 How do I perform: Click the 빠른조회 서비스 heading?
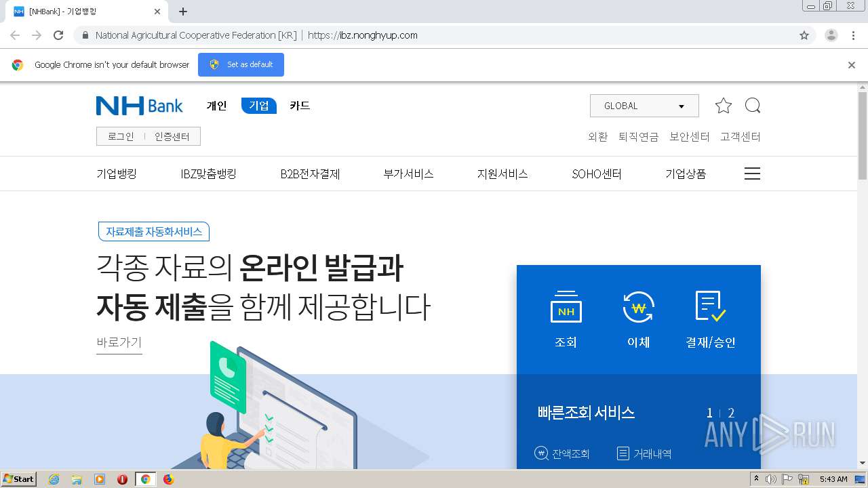click(x=586, y=413)
